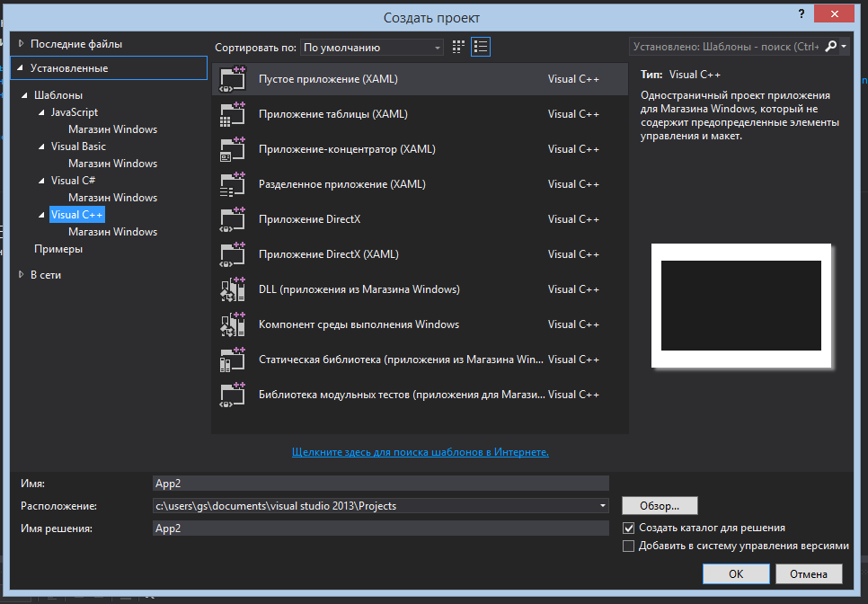Image resolution: width=868 pixels, height=604 pixels.
Task: Select Приложение таблицы (XAML) name text
Action: [x=333, y=114]
